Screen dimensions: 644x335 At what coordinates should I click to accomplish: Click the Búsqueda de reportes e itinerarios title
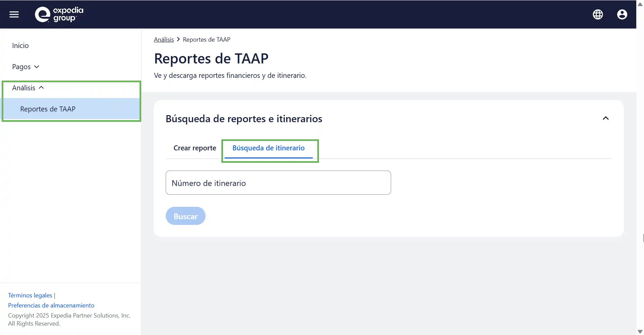[244, 119]
